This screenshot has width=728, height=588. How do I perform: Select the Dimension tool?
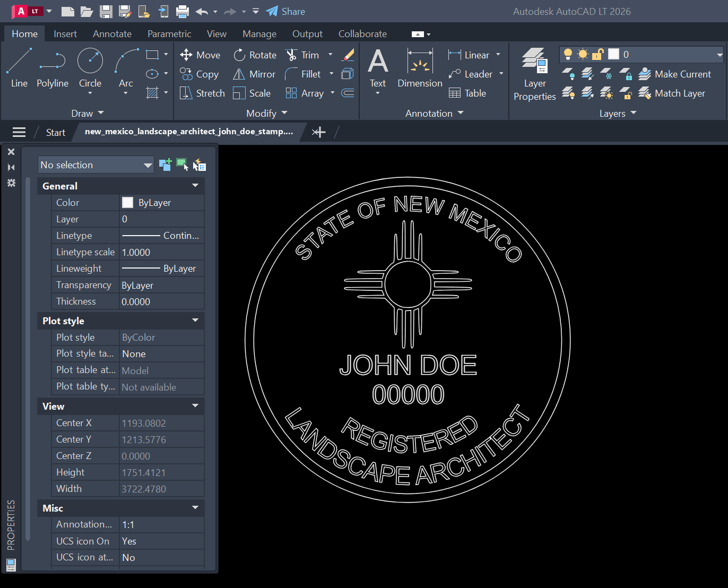click(x=420, y=68)
